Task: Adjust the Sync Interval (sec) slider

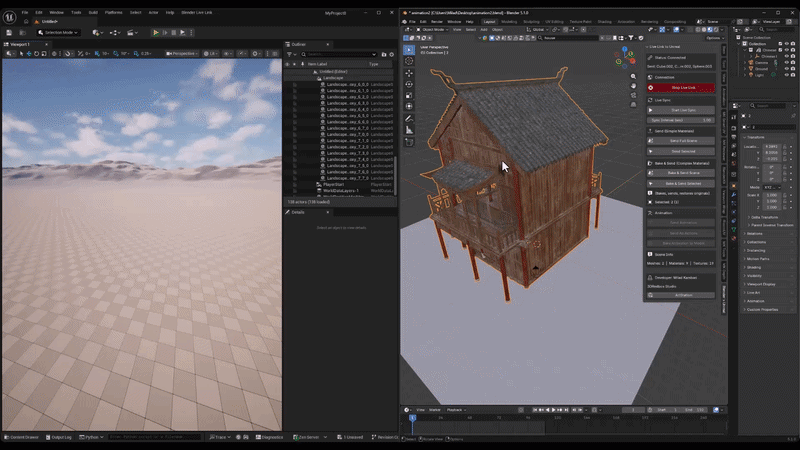Action: click(681, 120)
